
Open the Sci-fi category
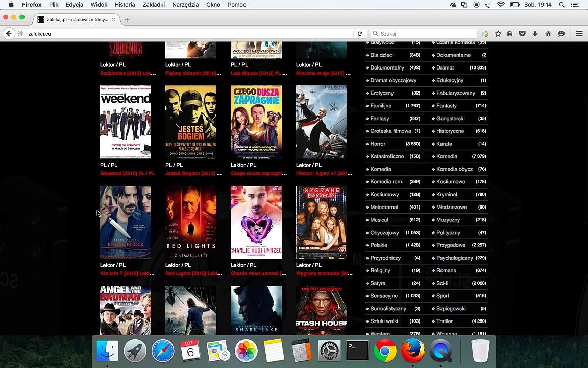tap(442, 283)
